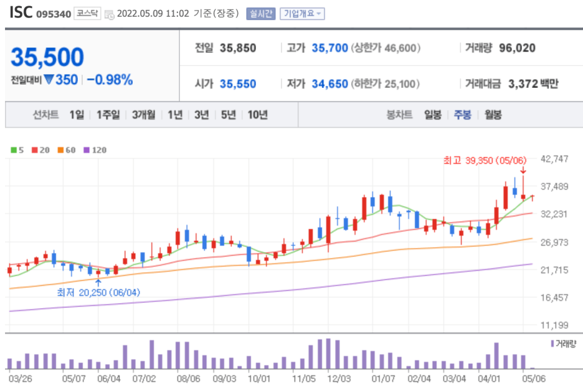Switch to 월봉 monthly candle chart
Image resolution: width=583 pixels, height=392 pixels.
(493, 115)
